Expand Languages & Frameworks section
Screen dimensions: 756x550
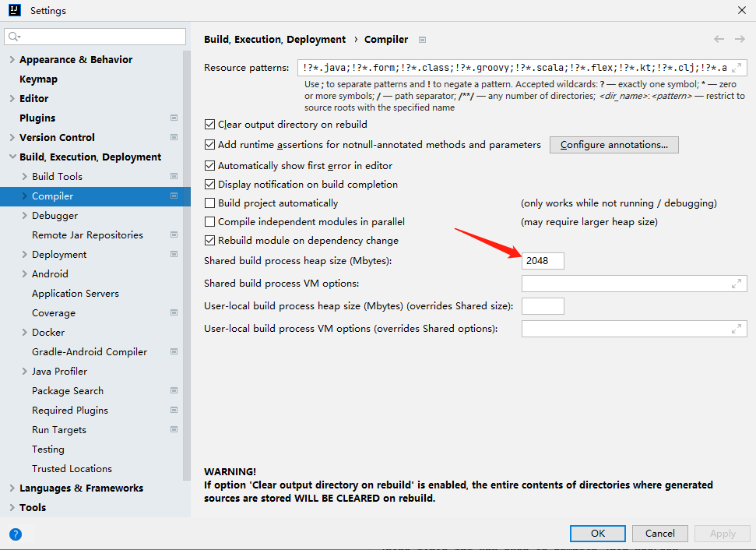(12, 488)
